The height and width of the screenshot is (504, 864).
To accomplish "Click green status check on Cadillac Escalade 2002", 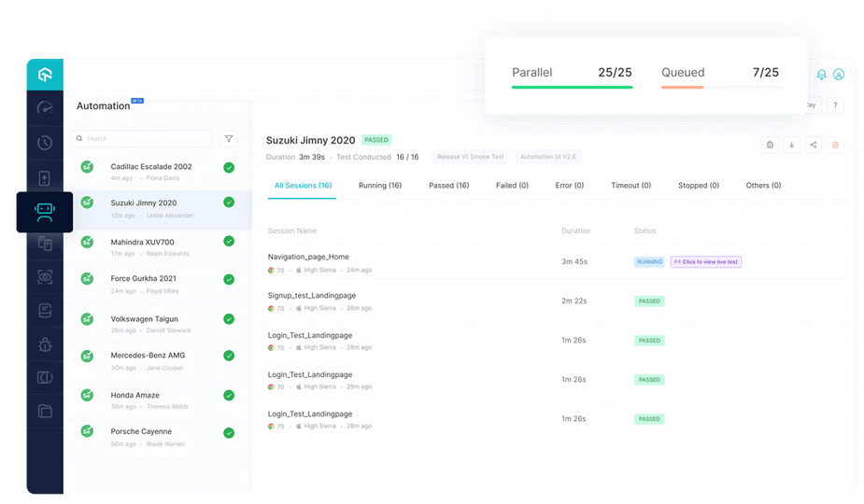I will 229,167.
